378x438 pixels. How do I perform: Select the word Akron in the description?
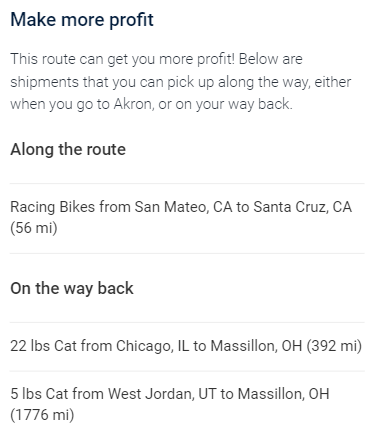point(134,104)
